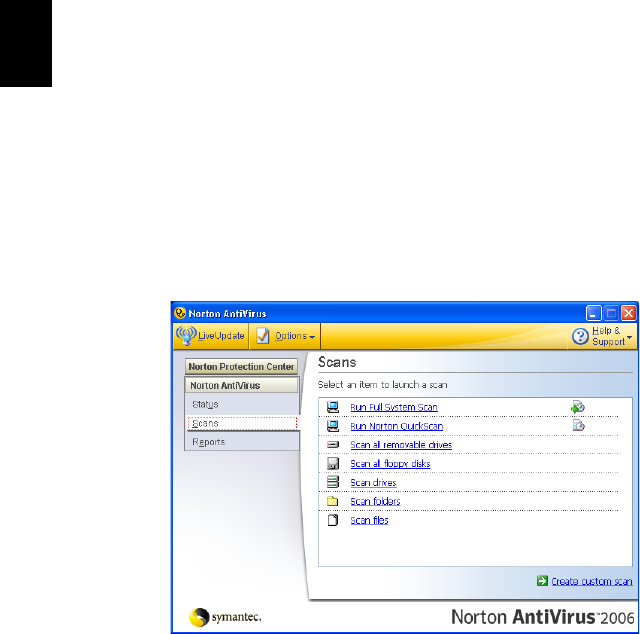Click the Run Full System Scan link

[394, 407]
